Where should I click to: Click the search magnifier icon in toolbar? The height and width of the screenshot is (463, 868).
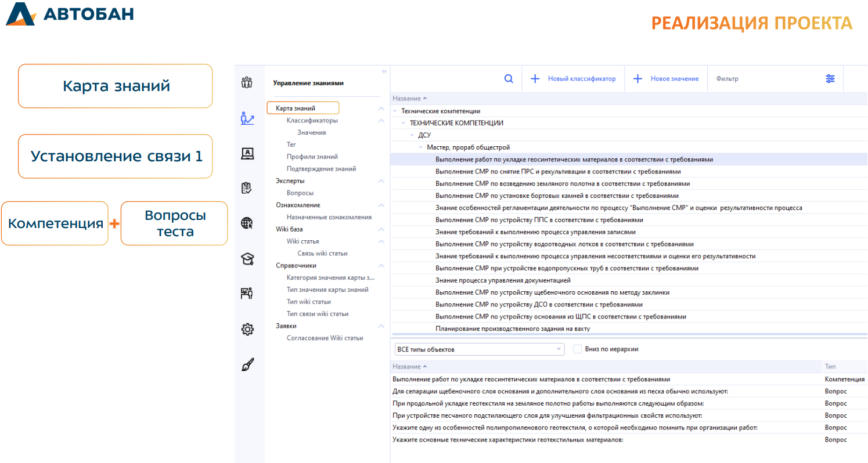(x=509, y=79)
